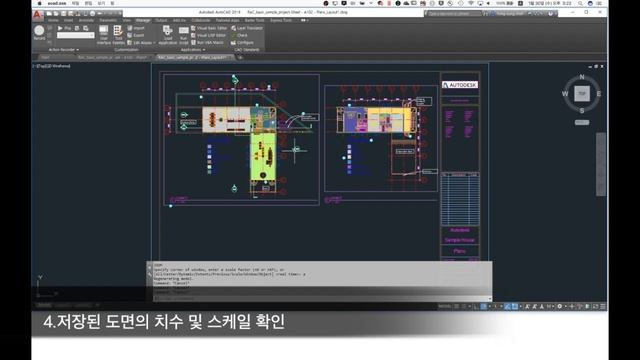
Task: Click the W compass direction on ViewCube
Action: tap(565, 93)
